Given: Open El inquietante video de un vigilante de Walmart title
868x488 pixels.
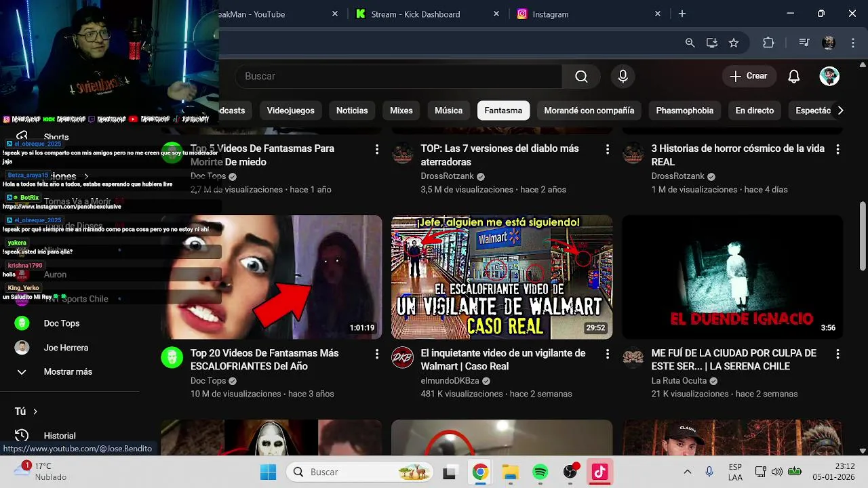Looking at the screenshot, I should click(x=503, y=360).
